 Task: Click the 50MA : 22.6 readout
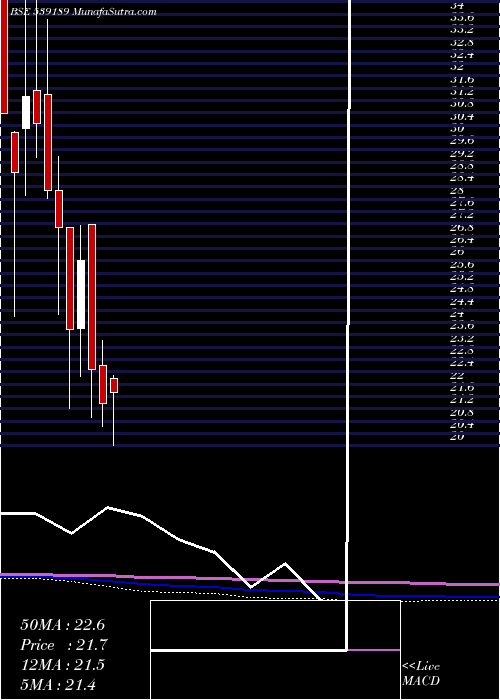(62, 625)
